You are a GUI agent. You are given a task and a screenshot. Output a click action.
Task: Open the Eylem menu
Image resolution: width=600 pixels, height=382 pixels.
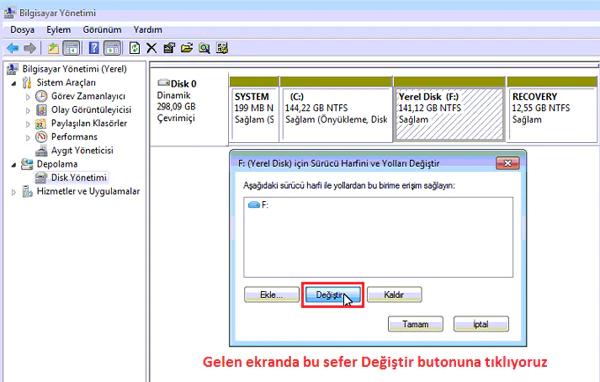59,29
